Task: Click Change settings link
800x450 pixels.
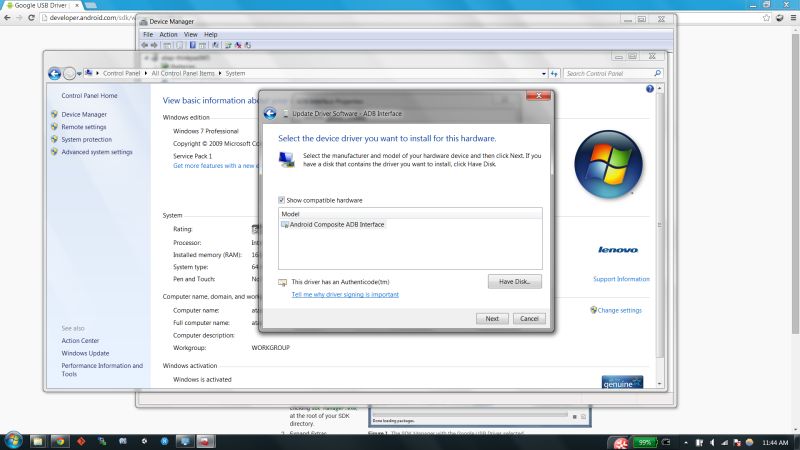Action: 619,310
